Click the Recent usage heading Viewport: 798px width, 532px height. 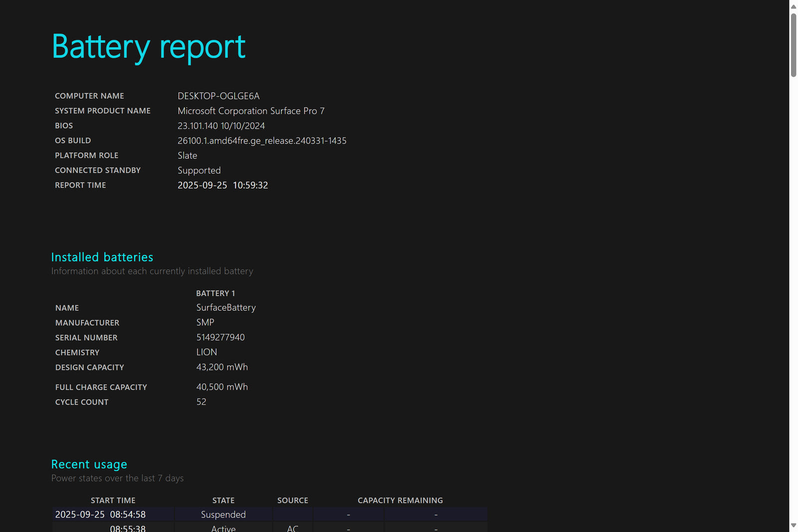point(89,464)
